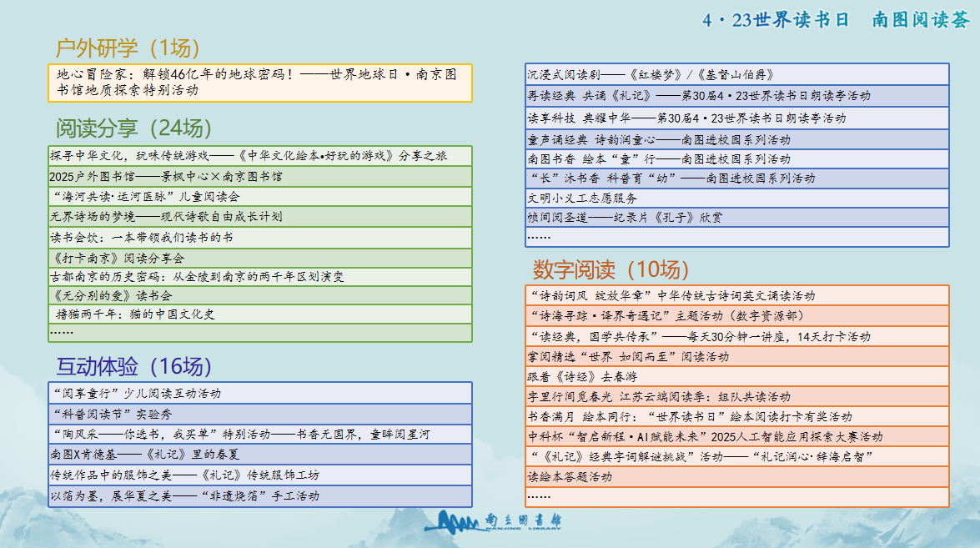Click '中科杯"智启新程·AI赋能未来"' row
980x548 pixels.
[x=737, y=437]
